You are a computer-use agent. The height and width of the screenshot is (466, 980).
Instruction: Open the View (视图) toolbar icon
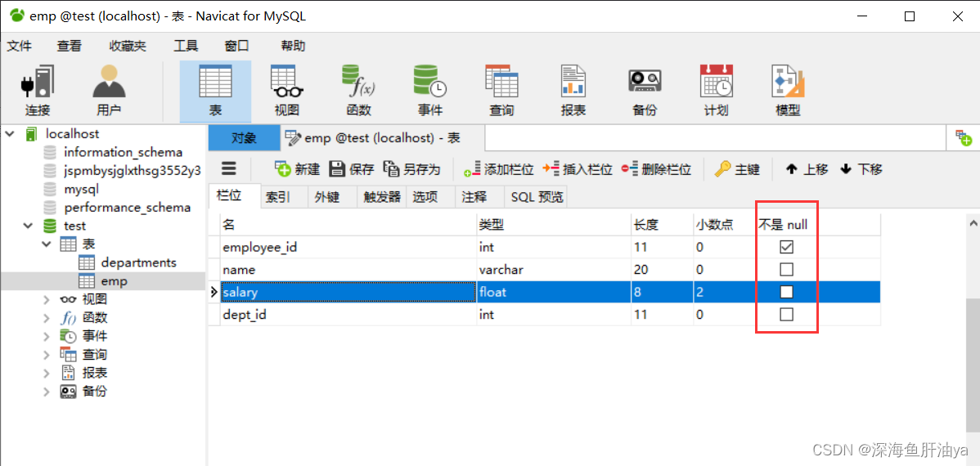pos(287,91)
